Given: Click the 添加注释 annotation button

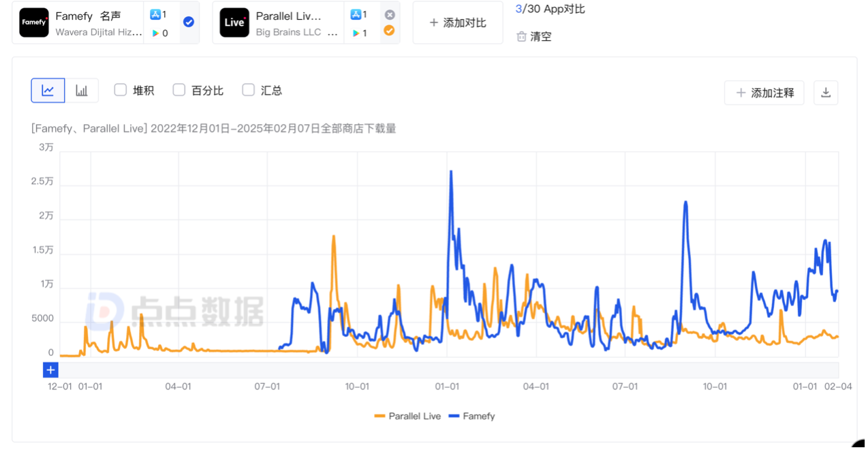Looking at the screenshot, I should 764,92.
